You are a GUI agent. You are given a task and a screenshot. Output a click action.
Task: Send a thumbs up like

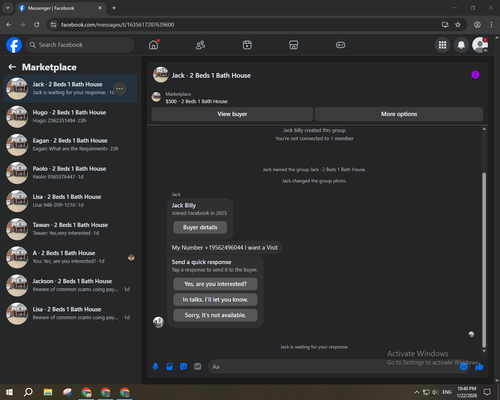pos(479,367)
